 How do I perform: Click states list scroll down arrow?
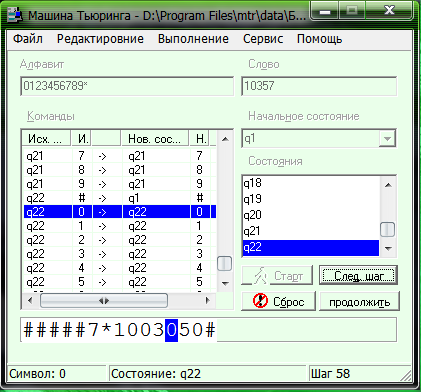point(388,248)
